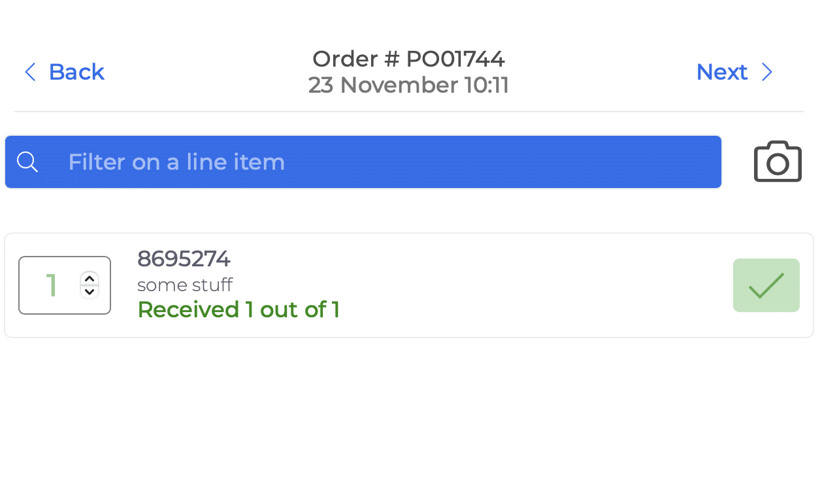Click the blue filter search bar
This screenshot has width=822, height=504.
tap(363, 162)
